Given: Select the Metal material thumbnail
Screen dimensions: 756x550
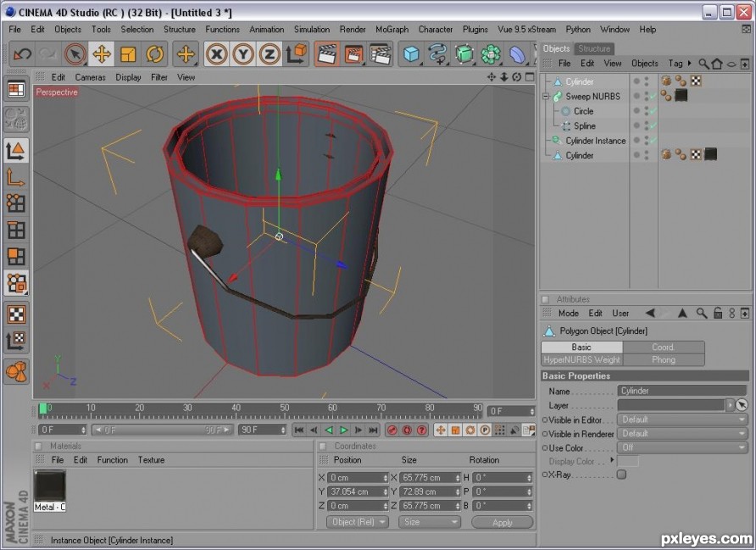Looking at the screenshot, I should 50,486.
